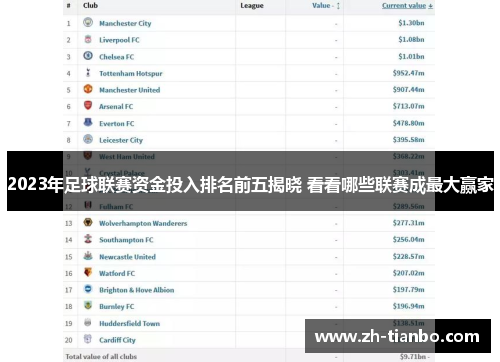Viewport: 500px width, 362px height.
Task: Open the Leicester City club link
Action: (x=121, y=140)
